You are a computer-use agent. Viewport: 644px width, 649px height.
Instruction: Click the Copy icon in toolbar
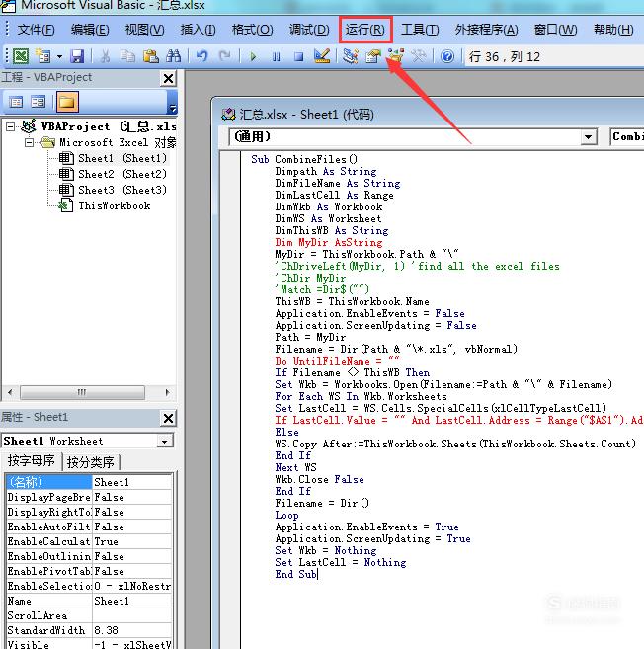(x=127, y=56)
